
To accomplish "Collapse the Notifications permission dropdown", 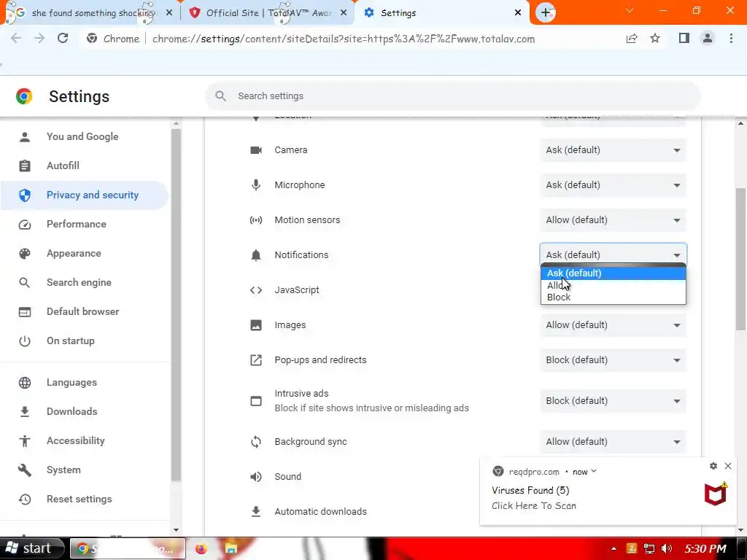I will [613, 254].
